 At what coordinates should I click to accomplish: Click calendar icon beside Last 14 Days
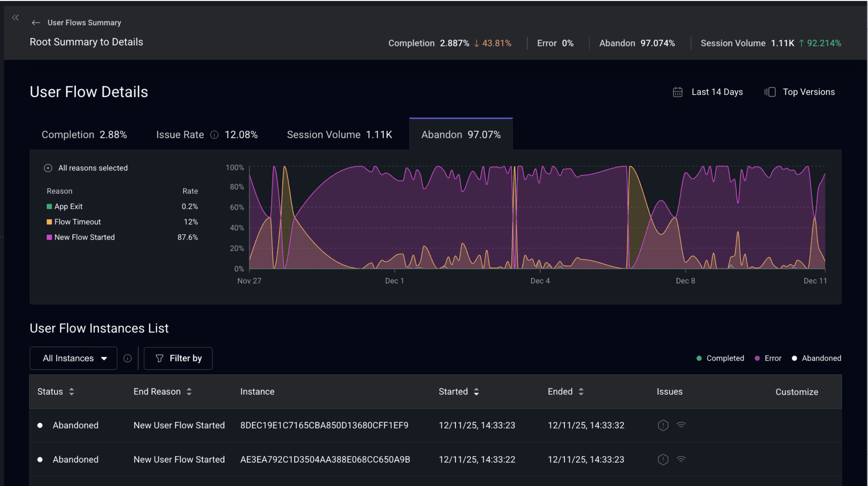(677, 92)
